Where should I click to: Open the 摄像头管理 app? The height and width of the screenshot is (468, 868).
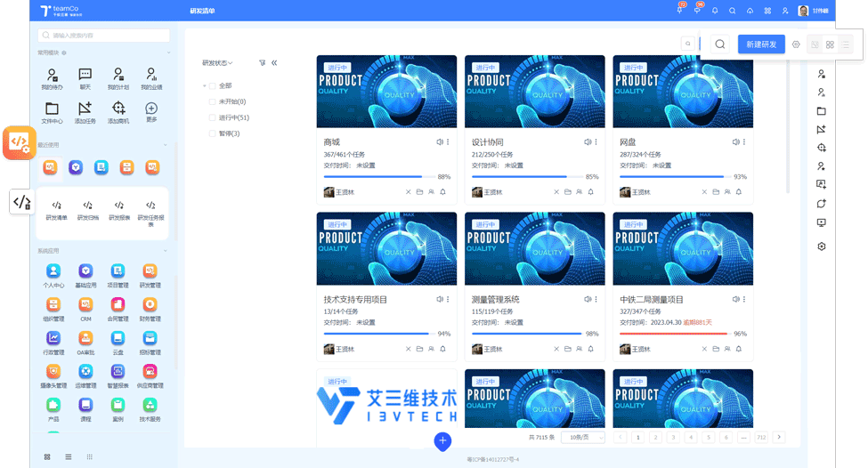tap(53, 375)
